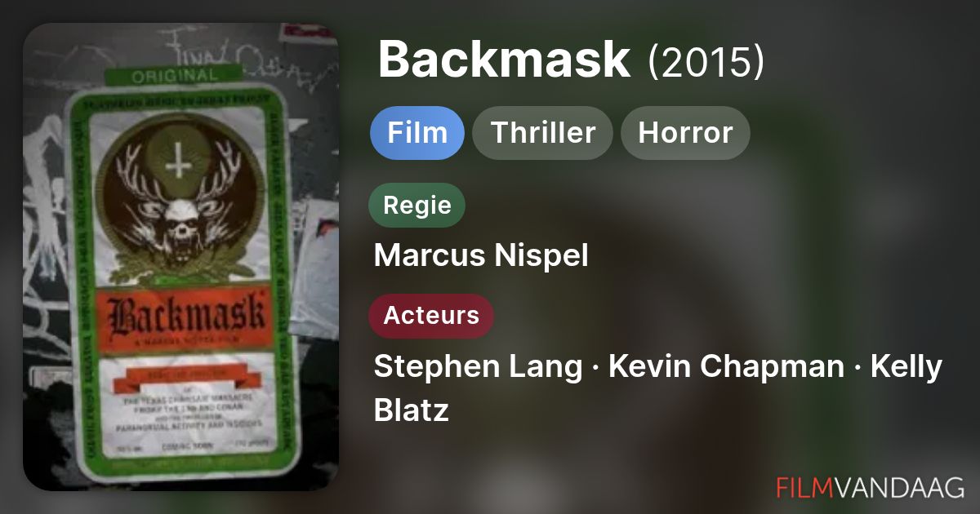Click the green Regie badge

tap(417, 205)
